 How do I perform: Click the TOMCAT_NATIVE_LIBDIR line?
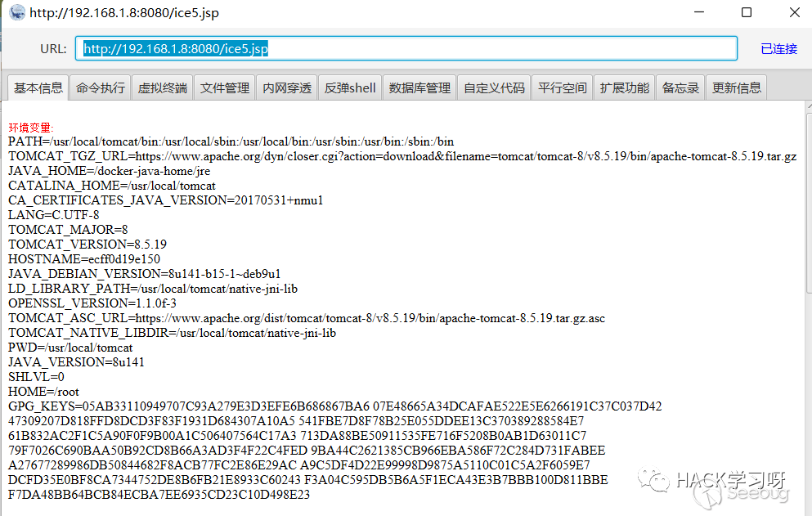[x=172, y=333]
